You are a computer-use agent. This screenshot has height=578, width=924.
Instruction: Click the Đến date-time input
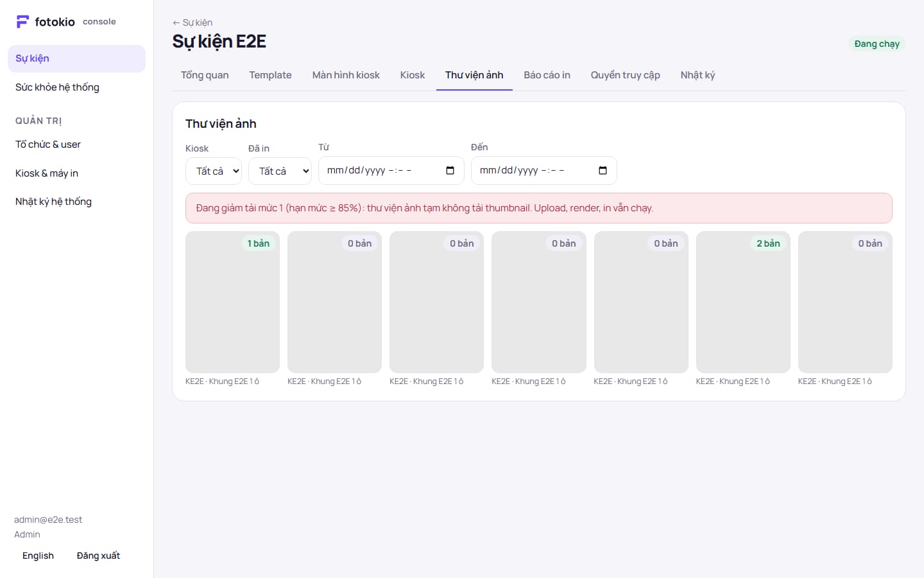click(543, 170)
